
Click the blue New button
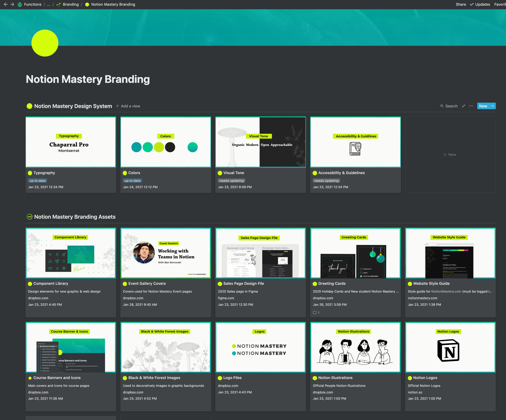pos(483,106)
